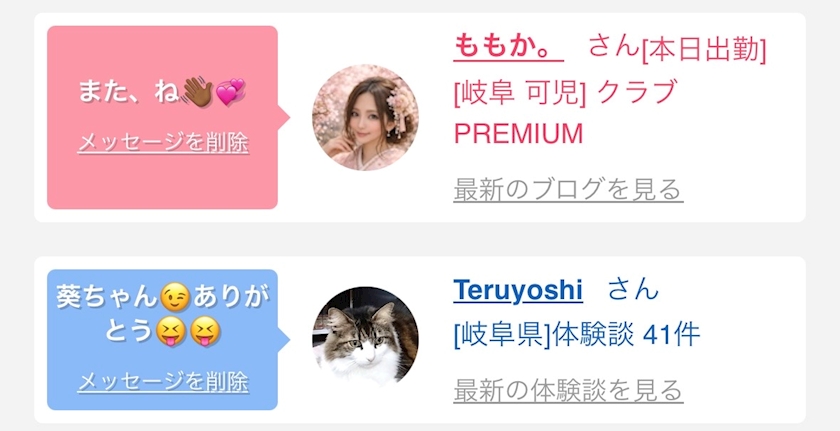Click the last tongue-out squinting emoji

click(206, 332)
